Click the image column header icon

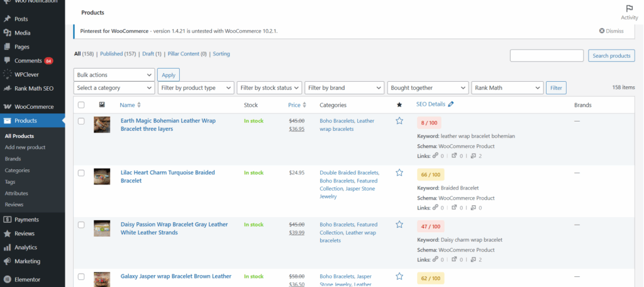pos(102,104)
